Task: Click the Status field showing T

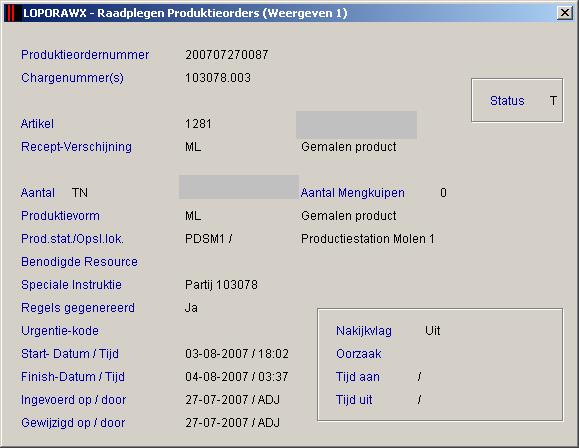Action: 553,101
